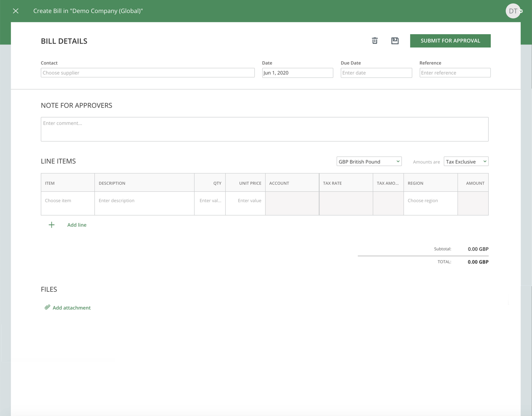Select the Due Date field
Image resolution: width=532 pixels, height=416 pixels.
(x=376, y=72)
